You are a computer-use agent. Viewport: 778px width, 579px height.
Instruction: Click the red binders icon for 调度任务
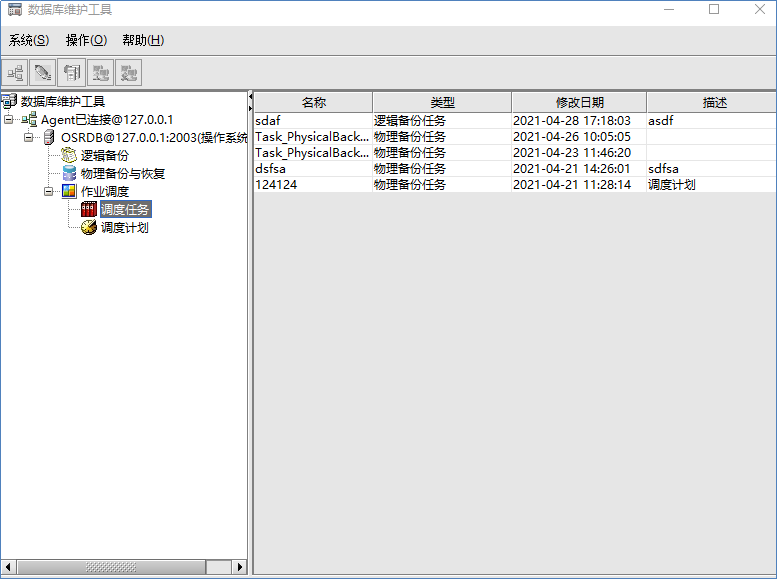pyautogui.click(x=89, y=209)
